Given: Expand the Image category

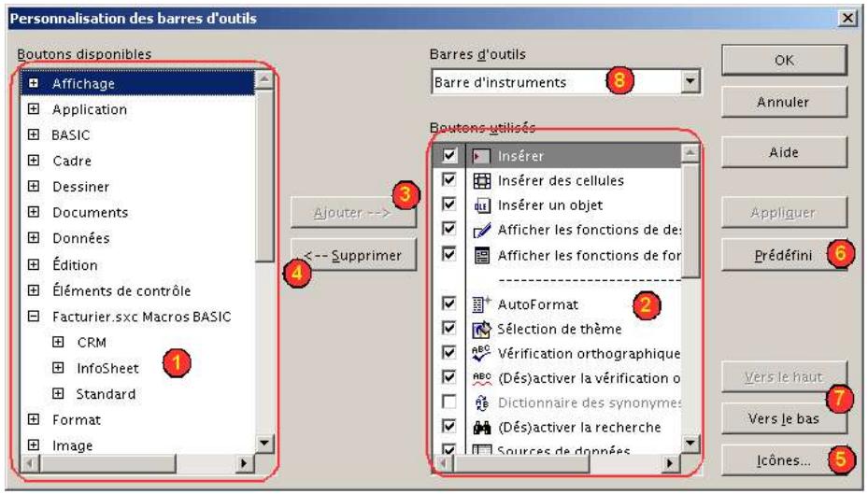Looking at the screenshot, I should point(34,445).
